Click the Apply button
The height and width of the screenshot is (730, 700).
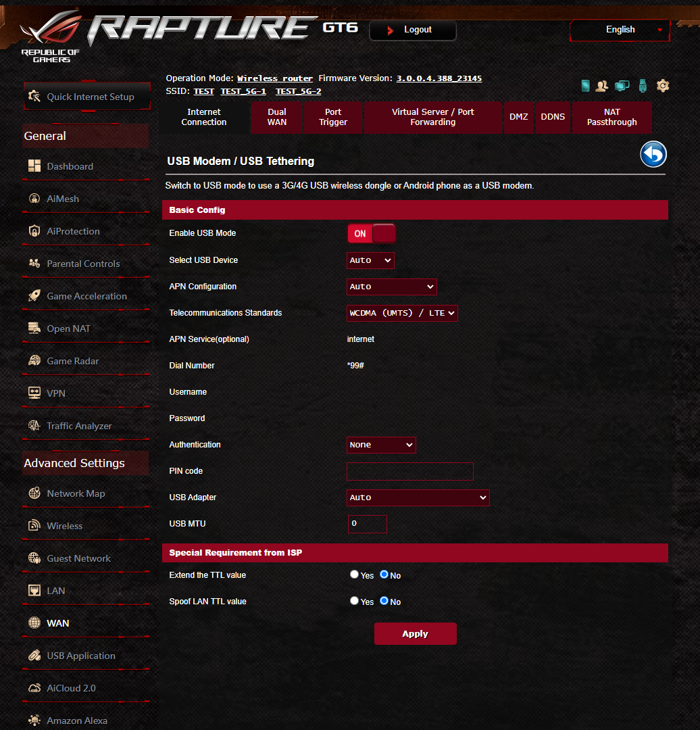point(415,633)
